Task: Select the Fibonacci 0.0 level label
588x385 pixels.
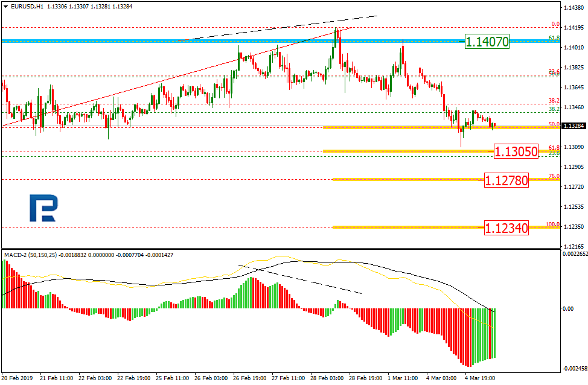Action: [x=555, y=24]
